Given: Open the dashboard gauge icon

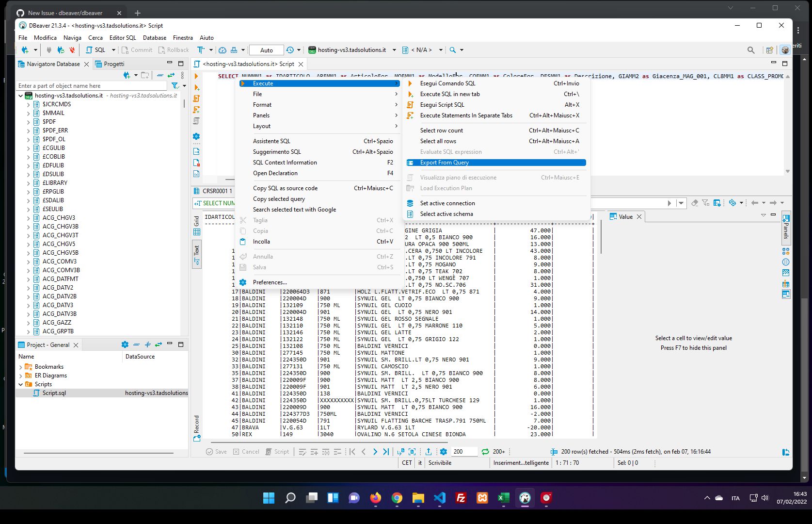Looking at the screenshot, I should [223, 50].
